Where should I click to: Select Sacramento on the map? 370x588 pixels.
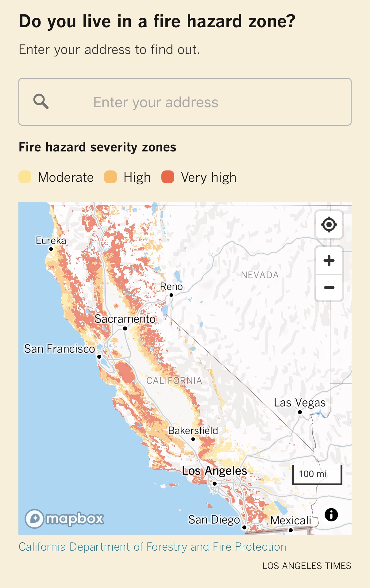point(125,319)
